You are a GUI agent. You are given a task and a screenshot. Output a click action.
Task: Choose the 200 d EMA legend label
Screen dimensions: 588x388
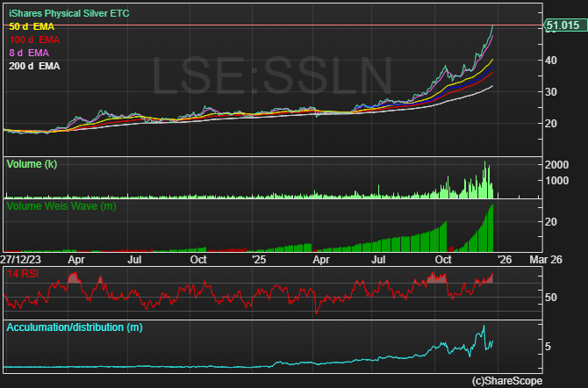tap(35, 67)
